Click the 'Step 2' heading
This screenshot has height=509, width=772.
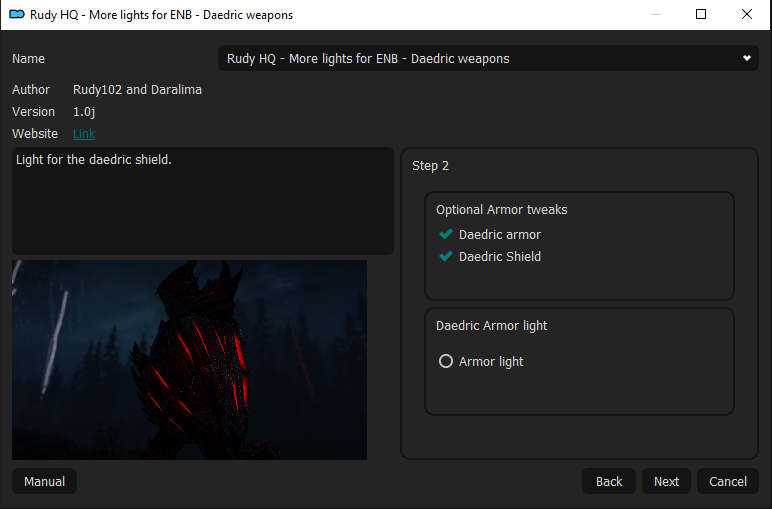pos(430,166)
